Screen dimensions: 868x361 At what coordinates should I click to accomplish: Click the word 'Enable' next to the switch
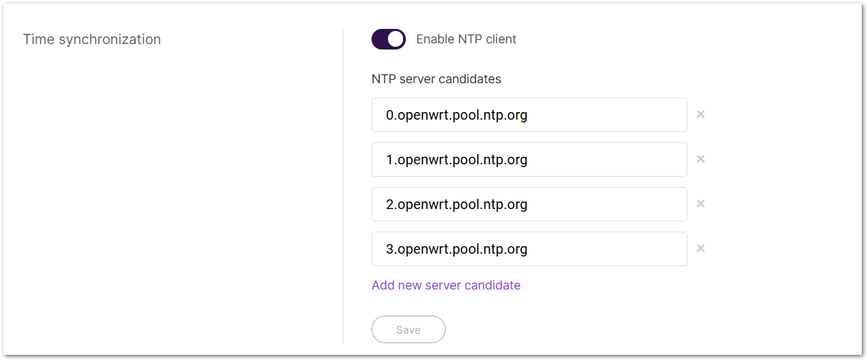tap(435, 39)
